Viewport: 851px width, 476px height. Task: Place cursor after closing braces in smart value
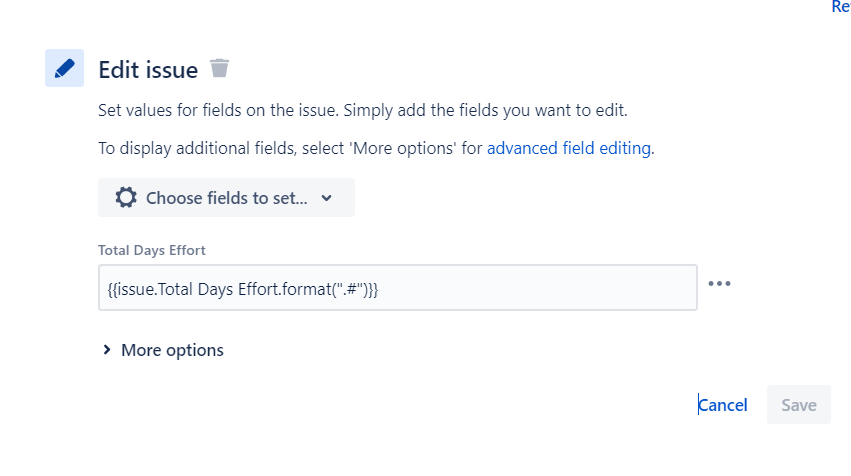[x=379, y=289]
